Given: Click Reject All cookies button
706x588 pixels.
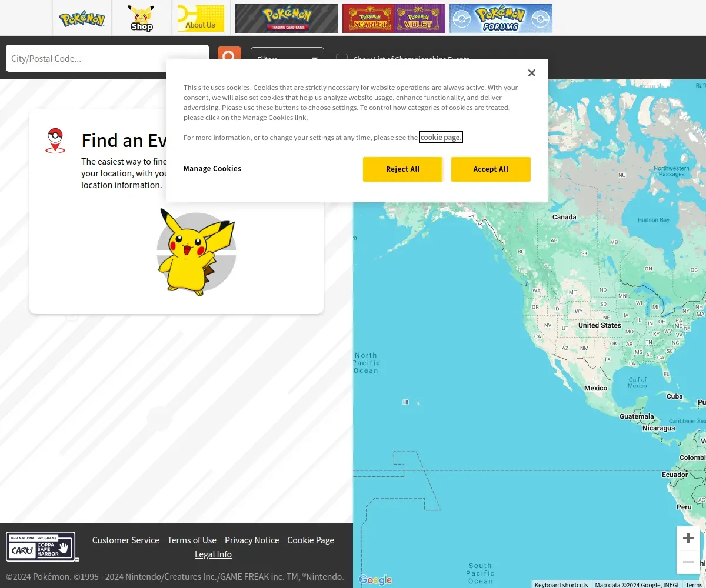Looking at the screenshot, I should 402,169.
